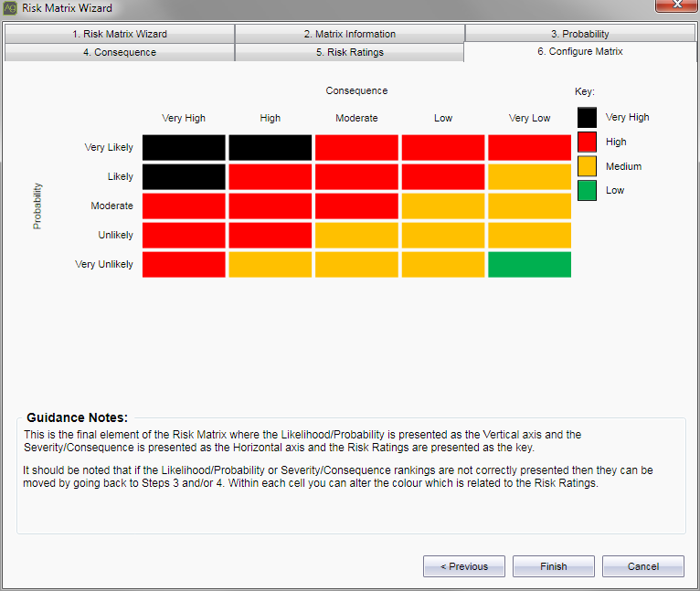Click the Medium legend label

point(623,166)
